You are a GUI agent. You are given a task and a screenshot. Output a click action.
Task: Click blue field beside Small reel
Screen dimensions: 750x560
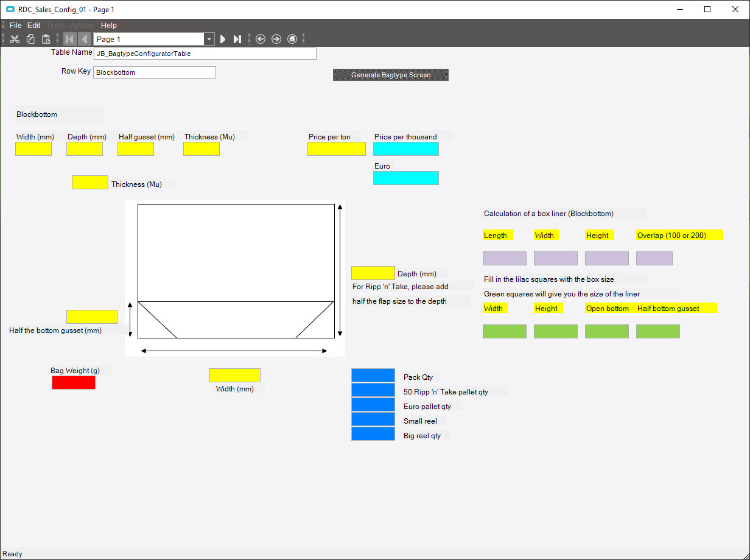pos(373,419)
